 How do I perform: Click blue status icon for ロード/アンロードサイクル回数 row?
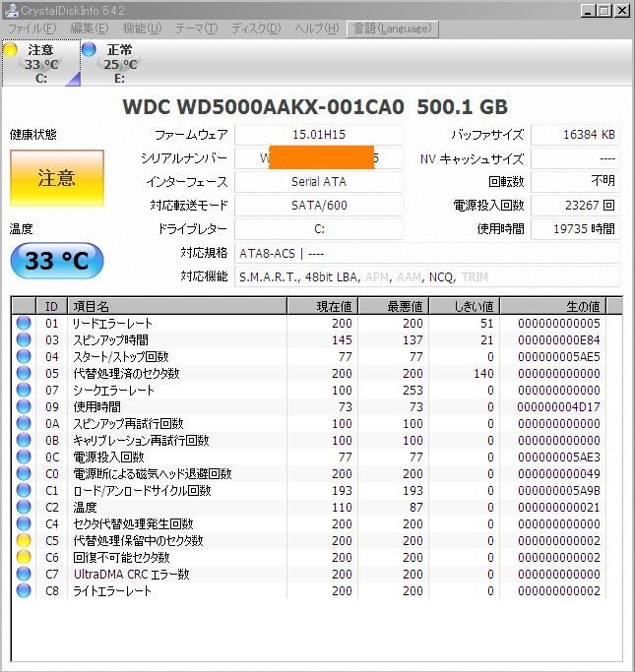pyautogui.click(x=24, y=490)
